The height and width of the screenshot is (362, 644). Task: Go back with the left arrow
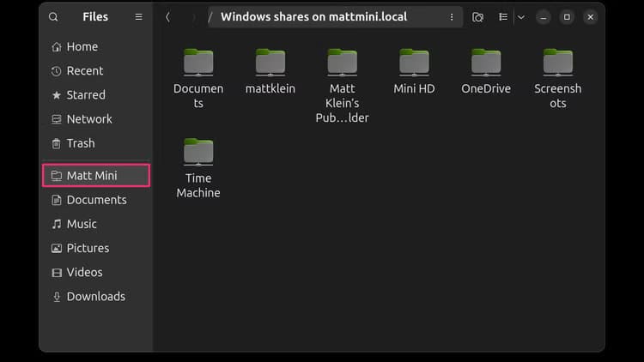point(167,17)
